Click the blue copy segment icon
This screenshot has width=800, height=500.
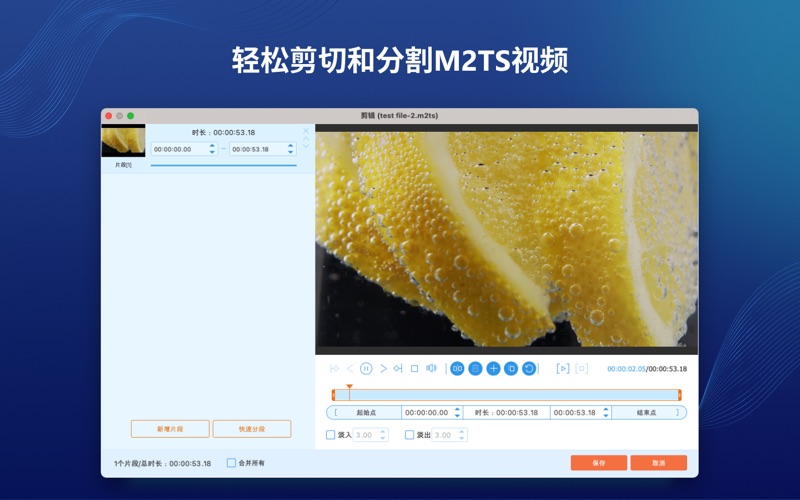point(511,369)
